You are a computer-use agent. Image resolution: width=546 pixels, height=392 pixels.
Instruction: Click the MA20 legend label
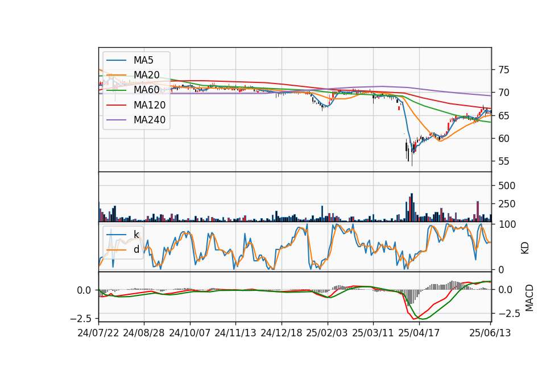click(146, 75)
